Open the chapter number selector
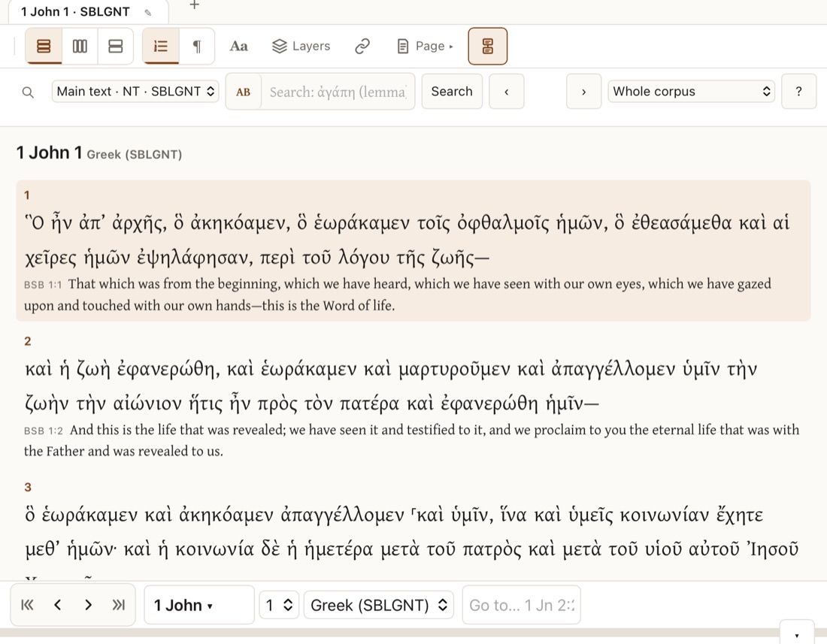This screenshot has width=827, height=644. click(279, 605)
